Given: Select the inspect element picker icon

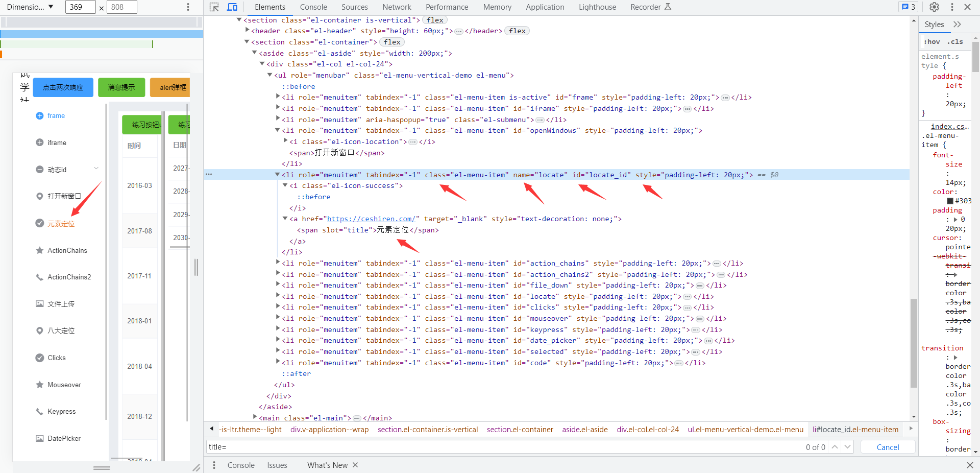Looking at the screenshot, I should [x=214, y=7].
